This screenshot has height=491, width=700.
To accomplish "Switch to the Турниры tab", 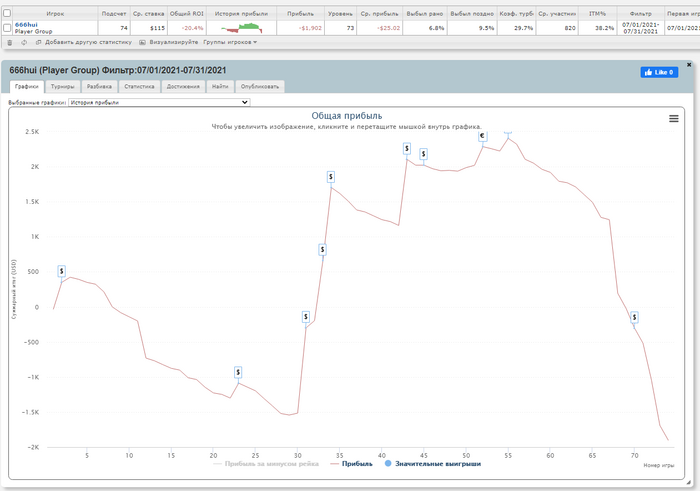I will pos(62,87).
